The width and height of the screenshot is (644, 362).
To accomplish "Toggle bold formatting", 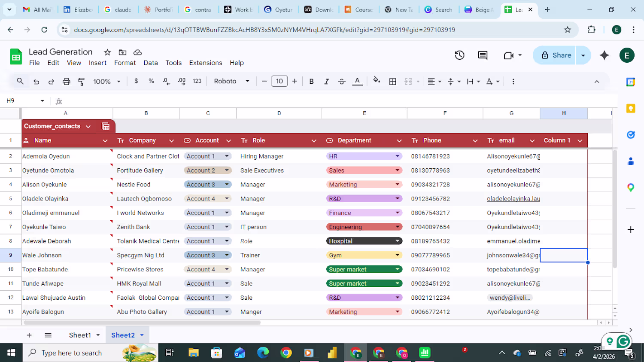I will (x=311, y=81).
